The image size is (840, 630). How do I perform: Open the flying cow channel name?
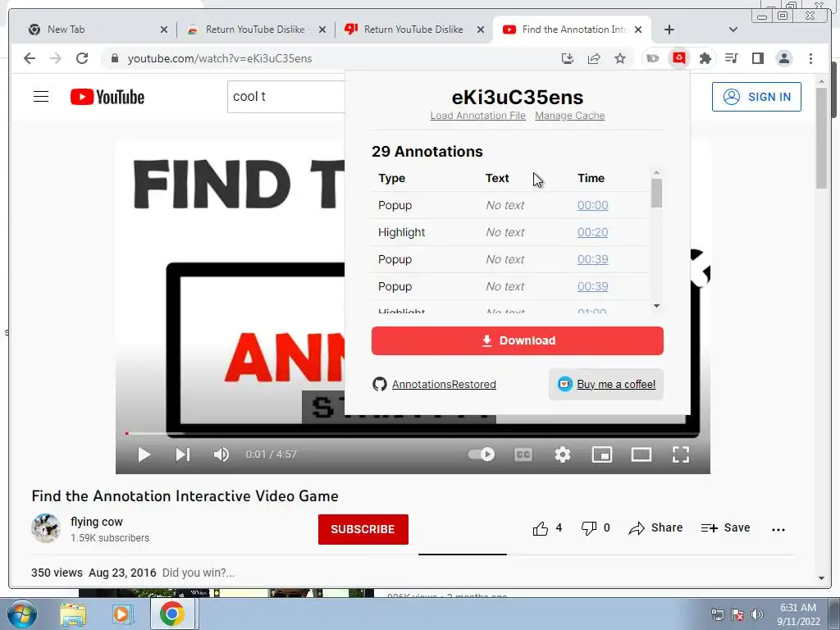coord(97,522)
